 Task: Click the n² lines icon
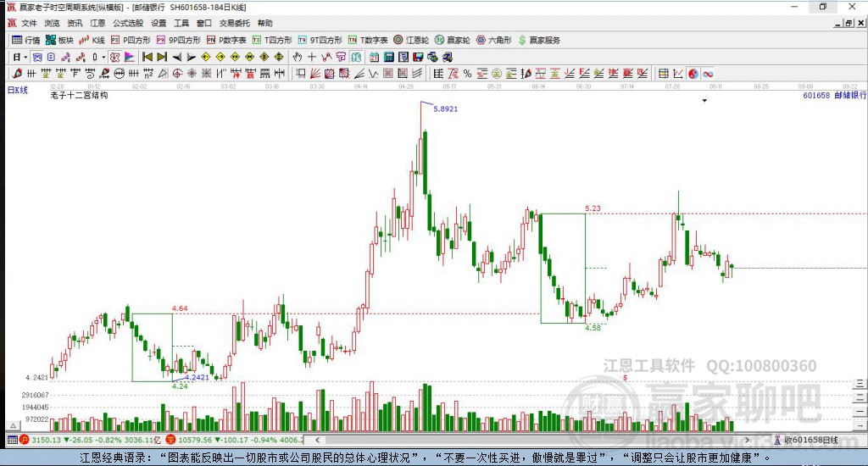click(x=147, y=74)
